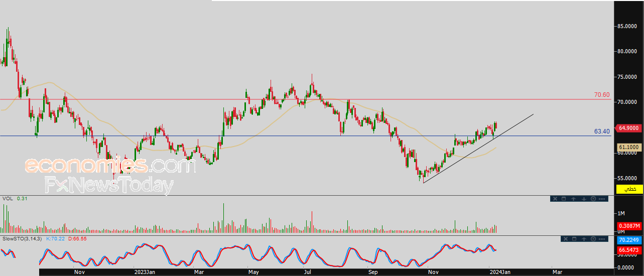Move the SlowSTO panel up
644x276 pixels.
click(x=584, y=239)
